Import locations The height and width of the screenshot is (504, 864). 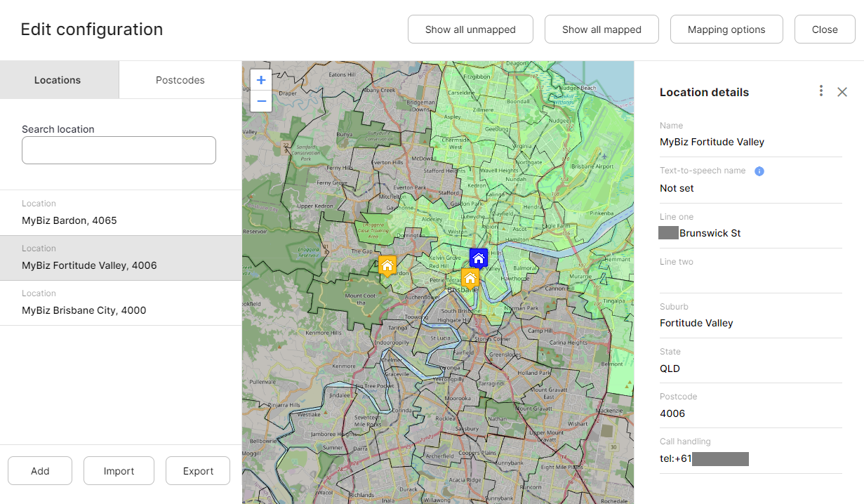tap(119, 470)
